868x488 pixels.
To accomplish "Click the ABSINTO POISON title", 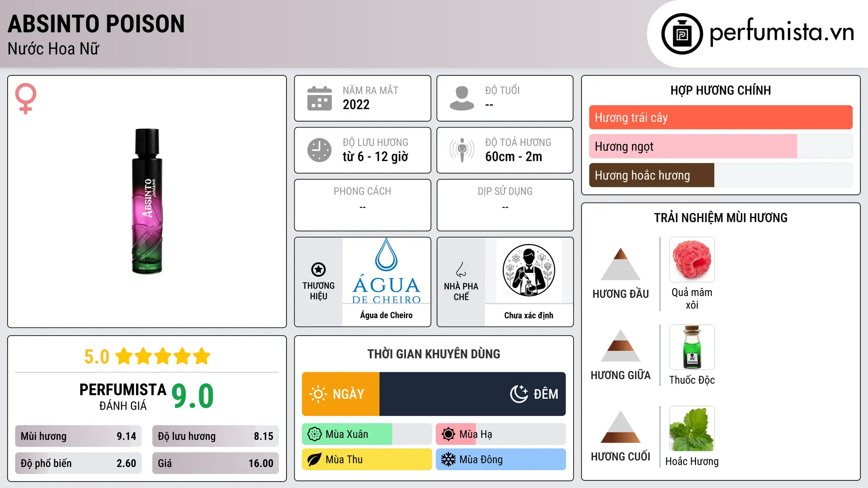I will pyautogui.click(x=96, y=24).
